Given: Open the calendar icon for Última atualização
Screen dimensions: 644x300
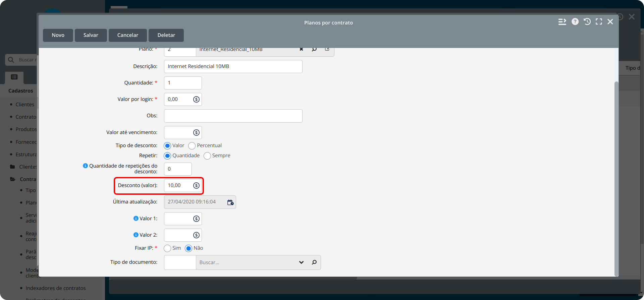Looking at the screenshot, I should [230, 202].
